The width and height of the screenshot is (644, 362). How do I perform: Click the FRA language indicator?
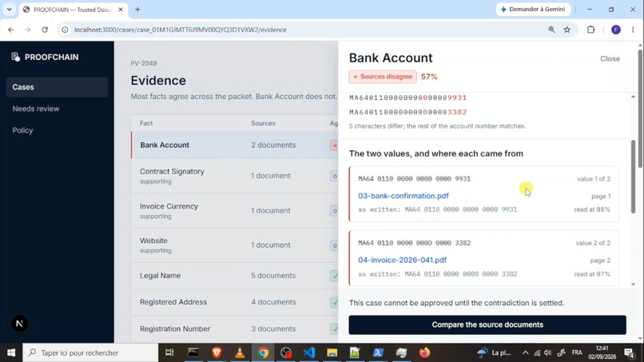[577, 352]
